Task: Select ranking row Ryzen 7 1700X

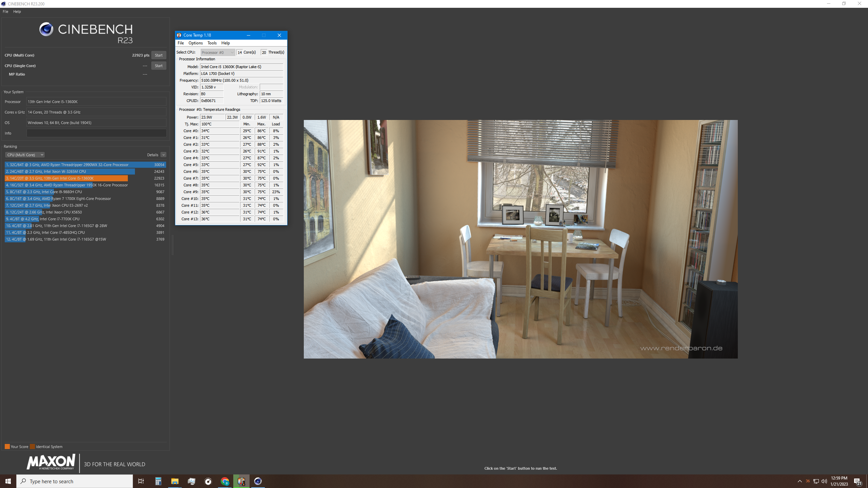Action: pyautogui.click(x=85, y=199)
